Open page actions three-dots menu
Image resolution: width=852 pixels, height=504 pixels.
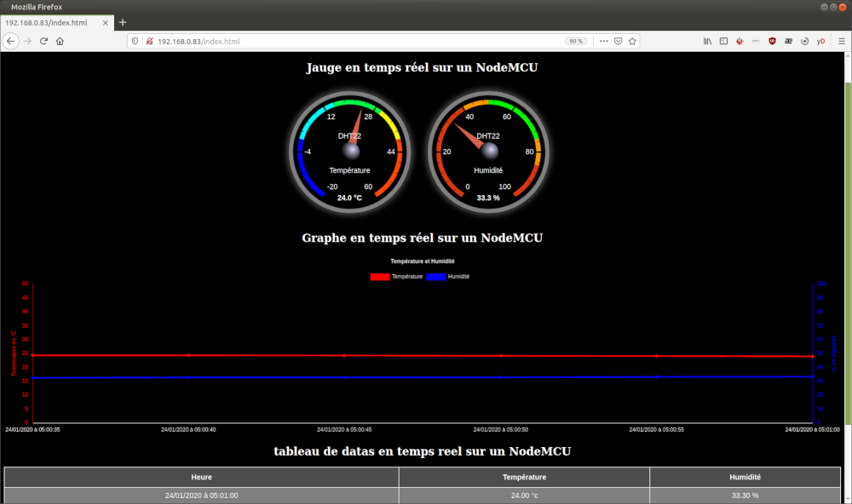[603, 41]
